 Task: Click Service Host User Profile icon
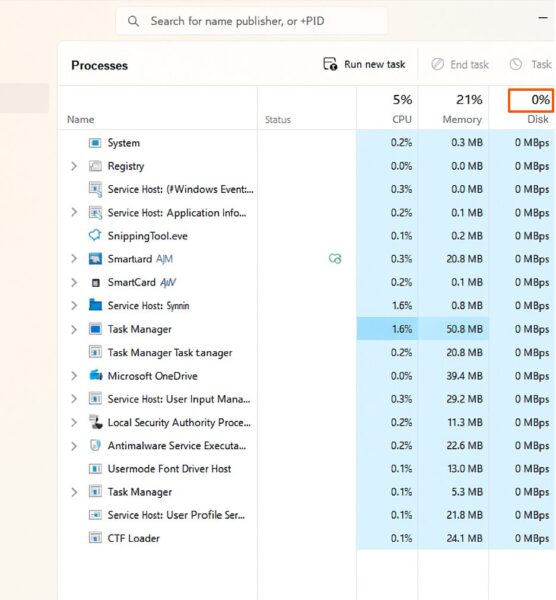point(95,515)
